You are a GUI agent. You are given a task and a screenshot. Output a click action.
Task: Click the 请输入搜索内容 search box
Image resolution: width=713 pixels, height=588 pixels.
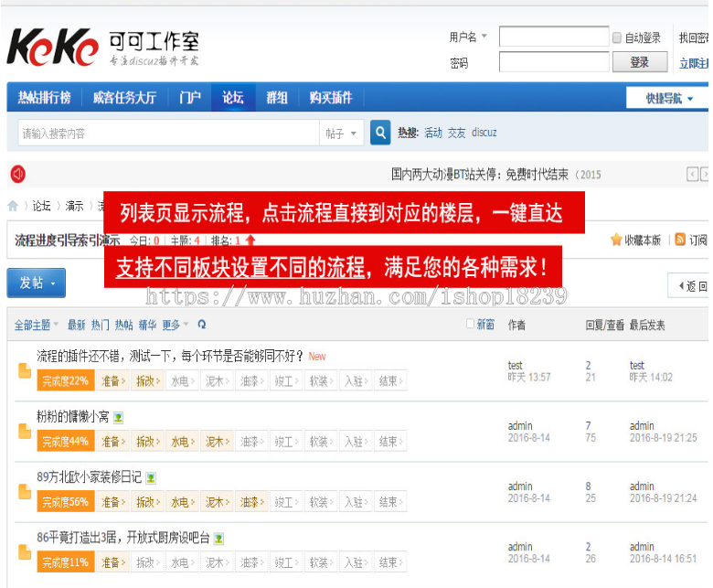pyautogui.click(x=169, y=134)
